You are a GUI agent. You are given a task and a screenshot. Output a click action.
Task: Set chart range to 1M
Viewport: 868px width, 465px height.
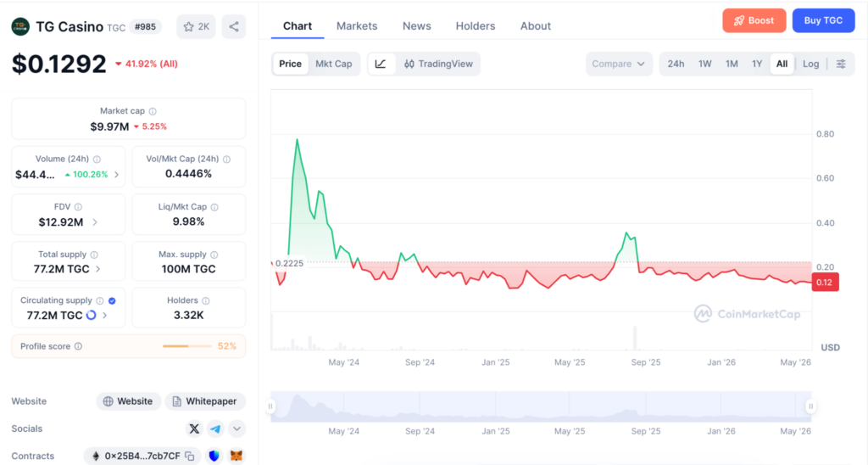tap(732, 64)
